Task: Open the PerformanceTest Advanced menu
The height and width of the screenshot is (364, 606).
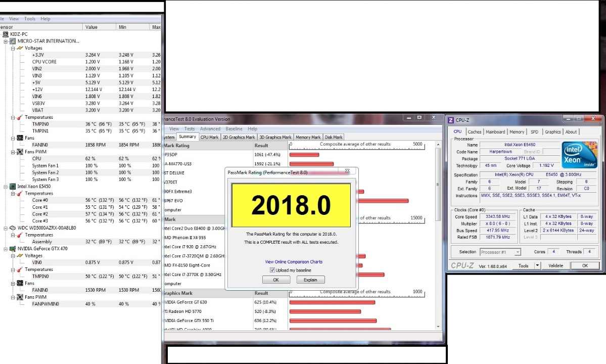Action: (210, 129)
